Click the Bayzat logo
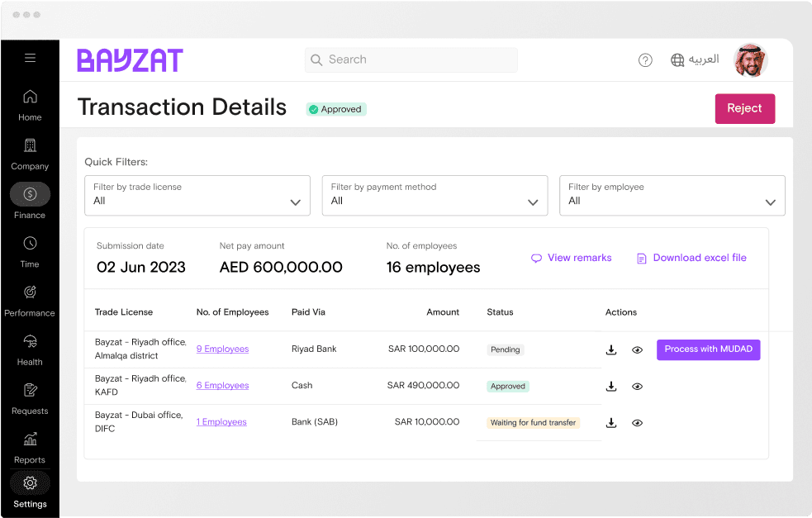This screenshot has width=812, height=518. 130,60
